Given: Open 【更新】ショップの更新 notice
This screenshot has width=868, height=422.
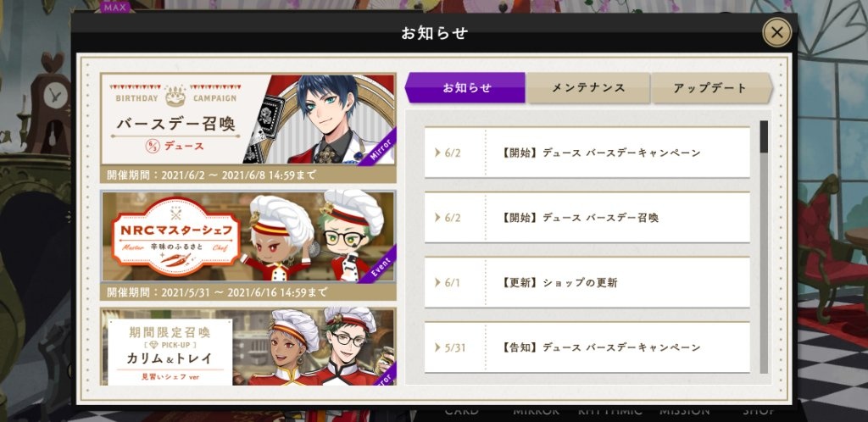Looking at the screenshot, I should (x=587, y=283).
